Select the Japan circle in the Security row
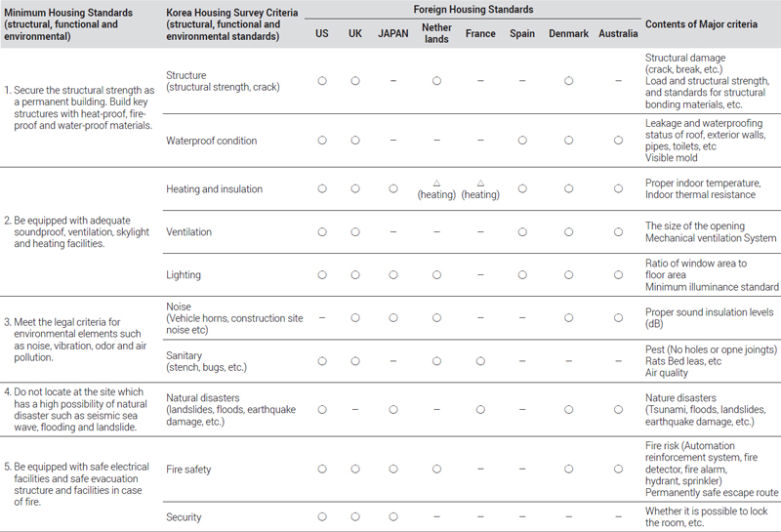 [393, 516]
